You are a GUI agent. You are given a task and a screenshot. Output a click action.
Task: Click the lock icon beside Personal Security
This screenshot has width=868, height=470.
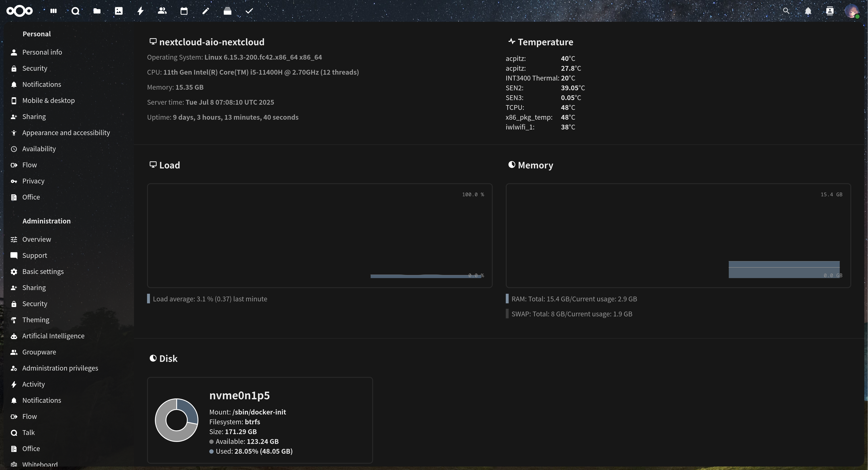coord(14,68)
